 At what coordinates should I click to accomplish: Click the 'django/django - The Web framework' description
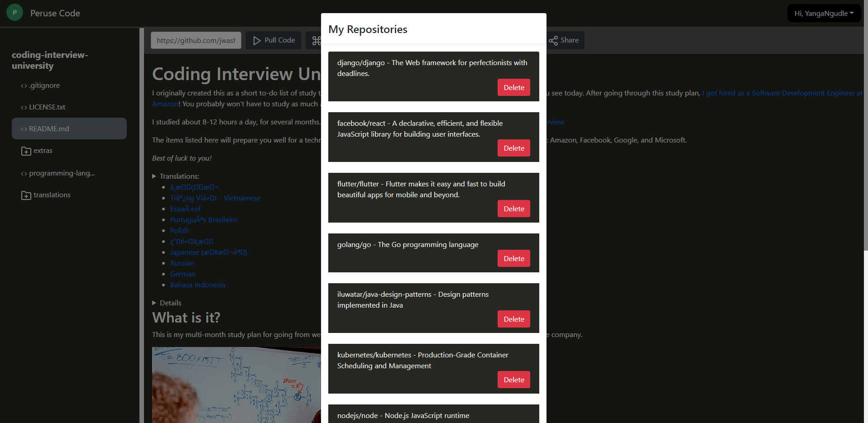pos(432,68)
